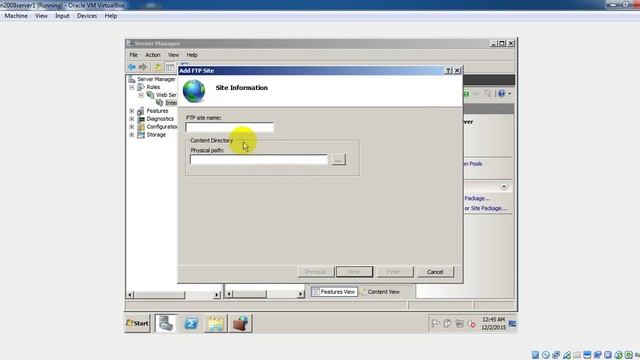
Task: Open the Server Manager Action menu
Action: point(153,55)
